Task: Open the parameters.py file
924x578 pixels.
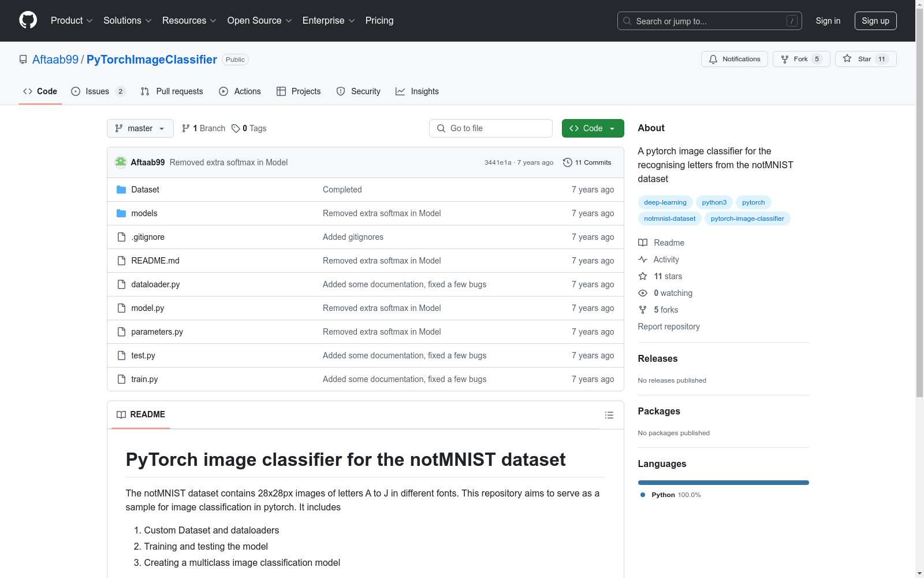Action: click(x=157, y=332)
